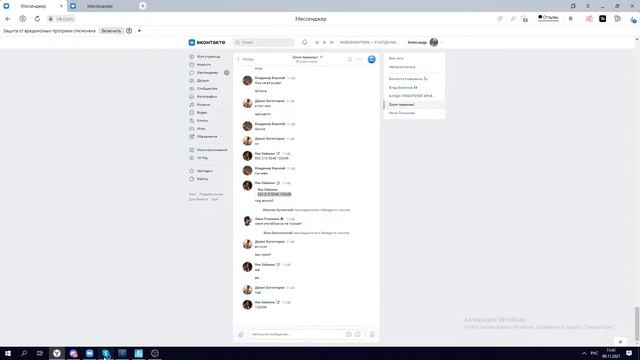Click the Включить button in protection bar
Image resolution: width=640 pixels, height=360 pixels.
pyautogui.click(x=111, y=31)
